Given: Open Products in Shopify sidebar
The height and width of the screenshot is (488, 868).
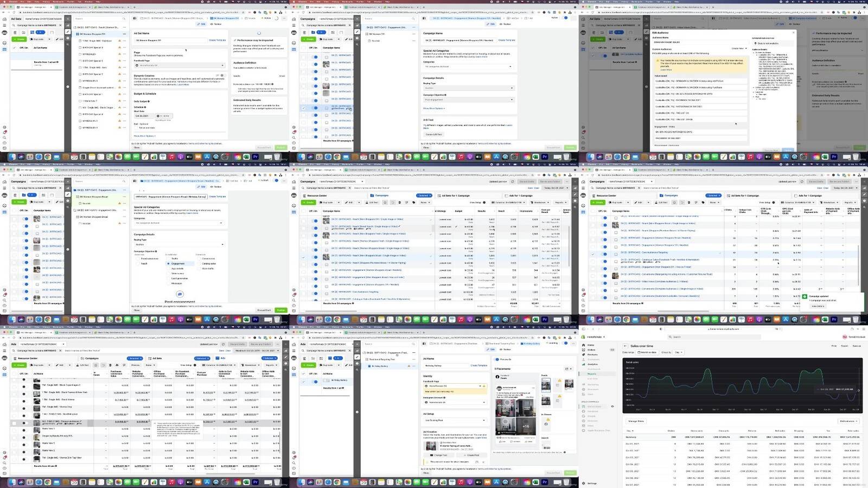Looking at the screenshot, I should click(x=592, y=354).
